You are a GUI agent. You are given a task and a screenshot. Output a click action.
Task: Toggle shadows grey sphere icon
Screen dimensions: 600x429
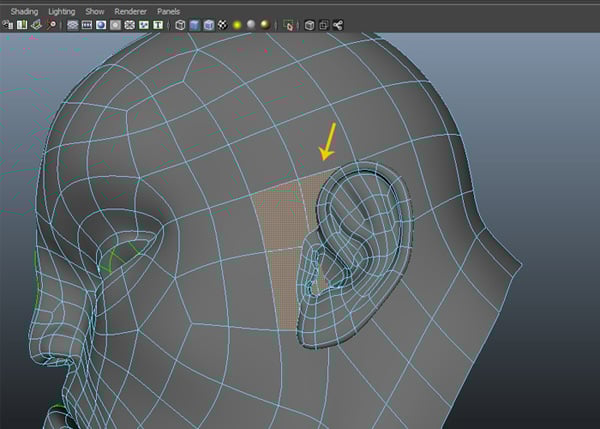251,25
